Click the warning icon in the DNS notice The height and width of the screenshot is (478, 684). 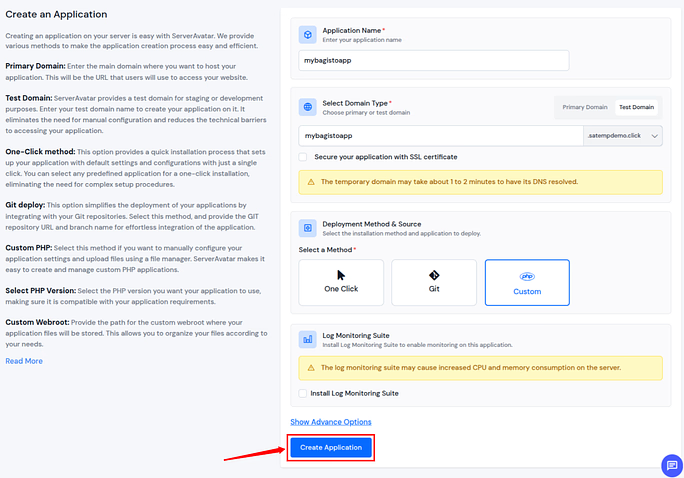[x=311, y=182]
